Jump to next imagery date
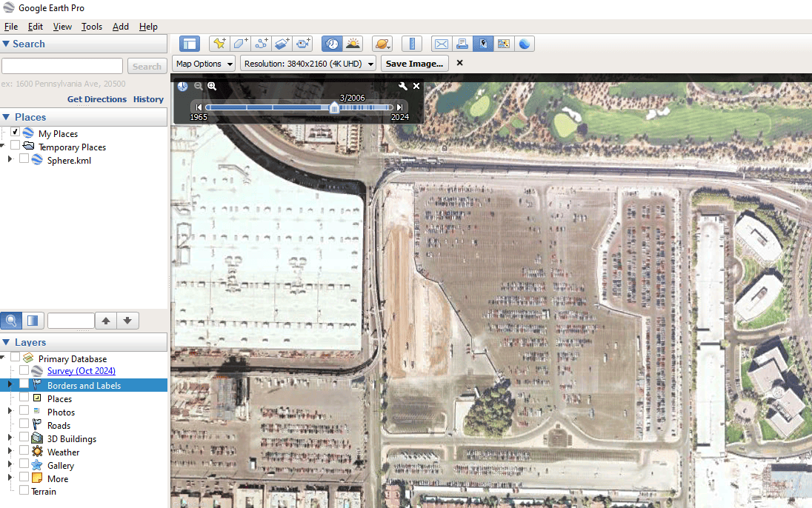This screenshot has height=508, width=812. point(399,107)
